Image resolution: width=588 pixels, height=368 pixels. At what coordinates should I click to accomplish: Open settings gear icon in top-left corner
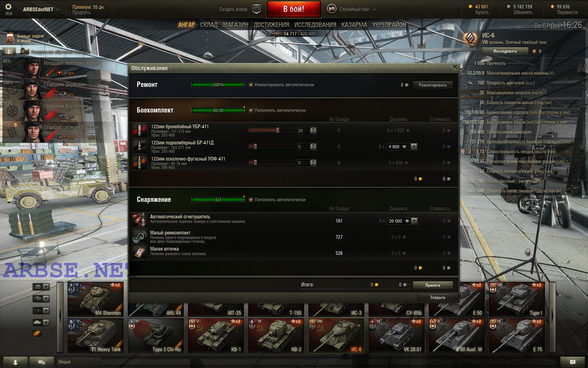(x=8, y=7)
